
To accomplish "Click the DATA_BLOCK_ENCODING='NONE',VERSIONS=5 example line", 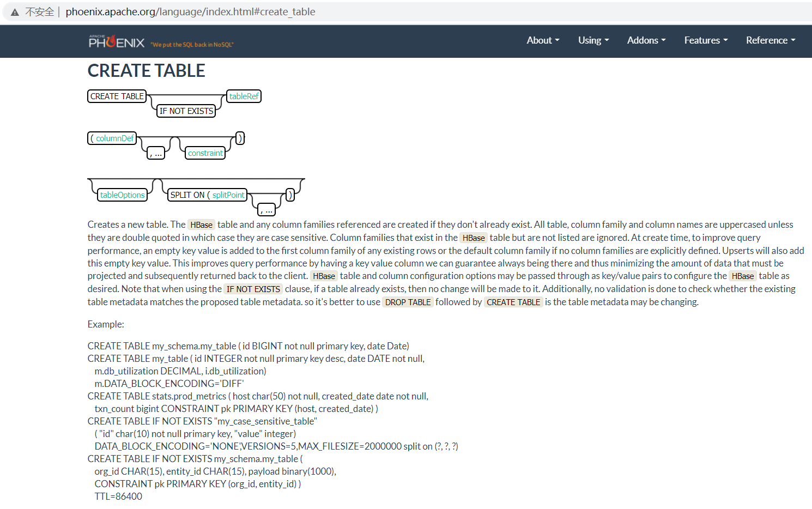I will [276, 446].
